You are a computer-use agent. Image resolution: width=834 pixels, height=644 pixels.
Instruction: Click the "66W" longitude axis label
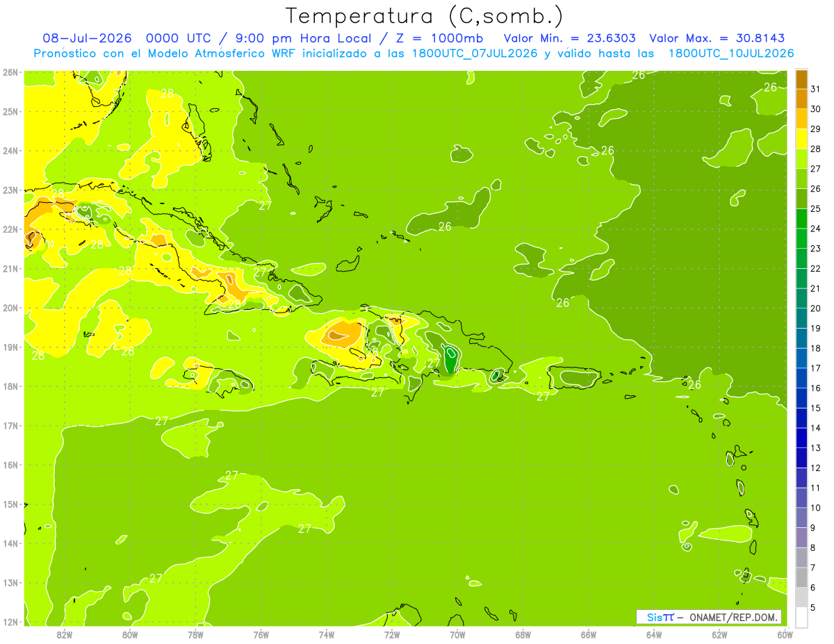click(x=589, y=634)
